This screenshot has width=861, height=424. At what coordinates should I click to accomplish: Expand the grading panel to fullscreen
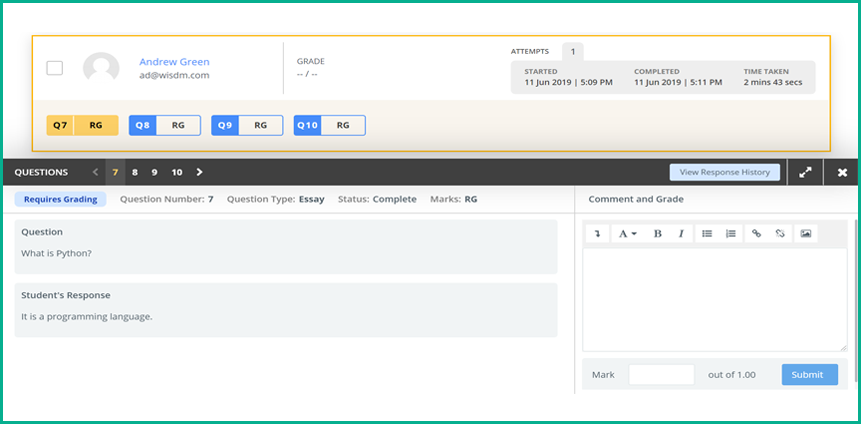tap(805, 172)
